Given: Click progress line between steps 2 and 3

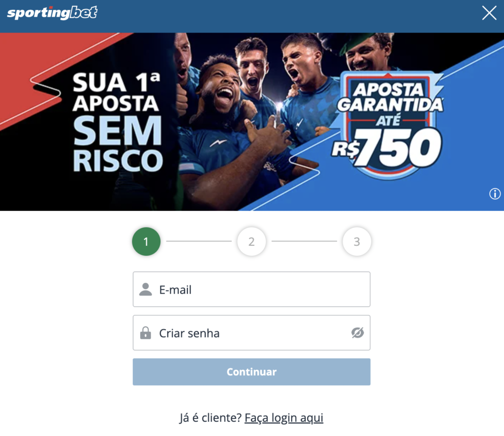Looking at the screenshot, I should point(304,241).
